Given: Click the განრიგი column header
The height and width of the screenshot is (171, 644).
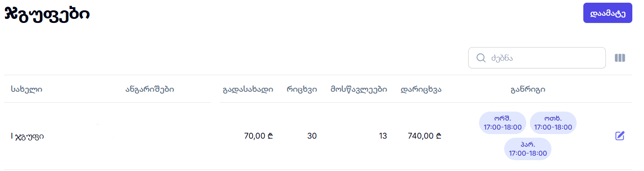Looking at the screenshot, I should tap(528, 89).
